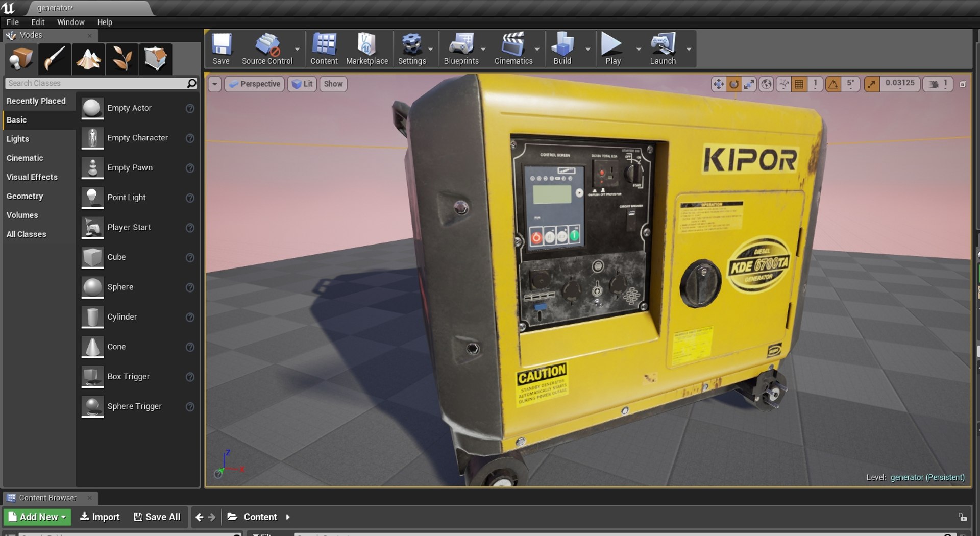Select the Place mode icon

coord(21,59)
